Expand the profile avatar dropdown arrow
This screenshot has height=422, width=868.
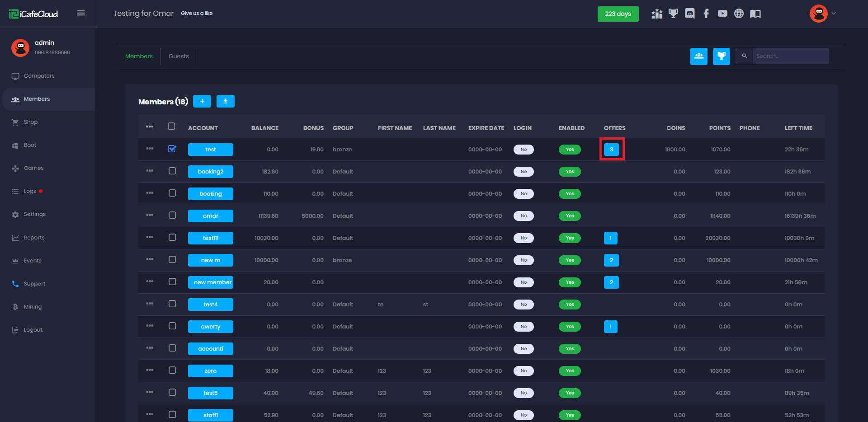coord(834,14)
